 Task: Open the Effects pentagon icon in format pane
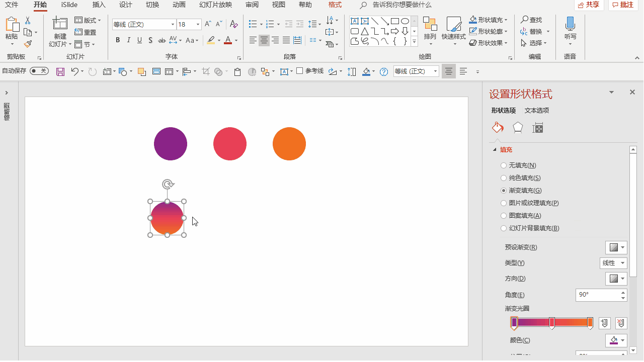pos(518,128)
